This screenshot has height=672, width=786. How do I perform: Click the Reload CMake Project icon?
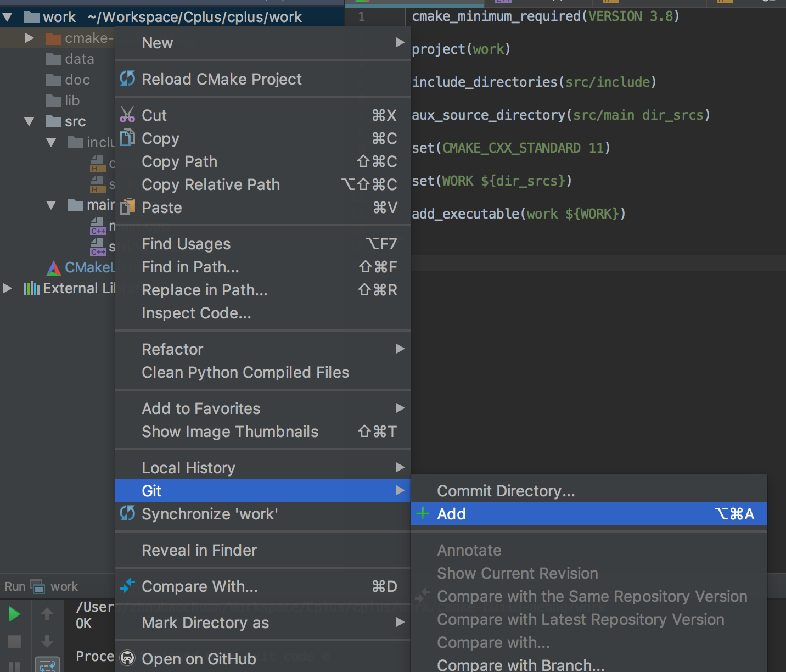pos(127,79)
